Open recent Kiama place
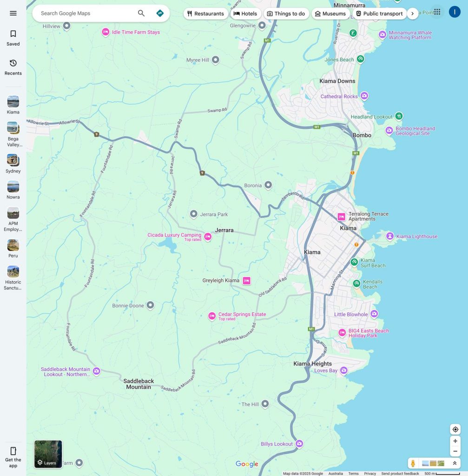 [13, 105]
